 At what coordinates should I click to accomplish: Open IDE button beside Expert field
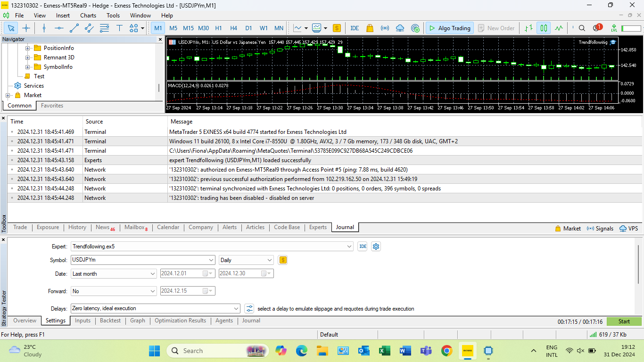coord(363,247)
